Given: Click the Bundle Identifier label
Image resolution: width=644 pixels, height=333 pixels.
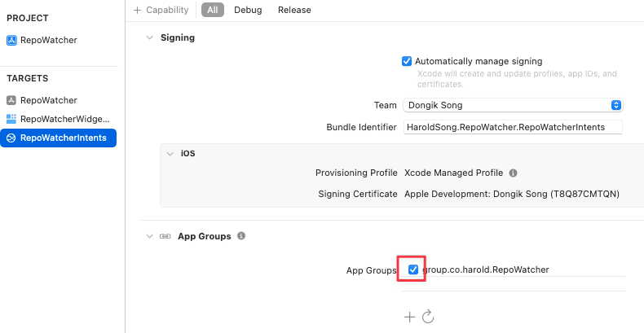Looking at the screenshot, I should tap(361, 127).
